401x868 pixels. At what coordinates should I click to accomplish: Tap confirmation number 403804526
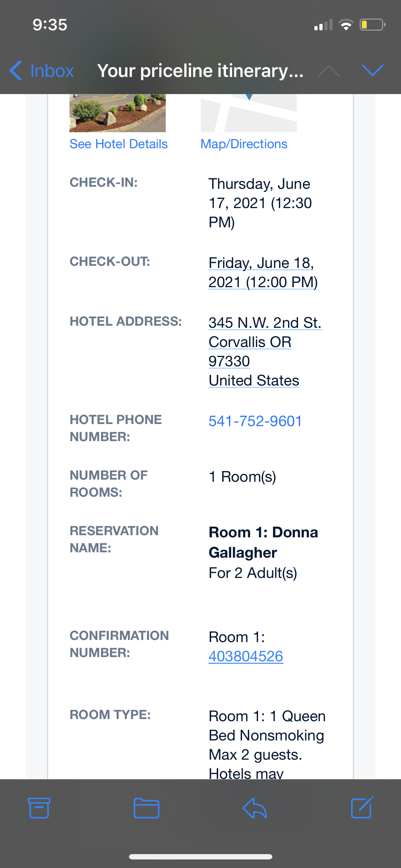(x=246, y=656)
